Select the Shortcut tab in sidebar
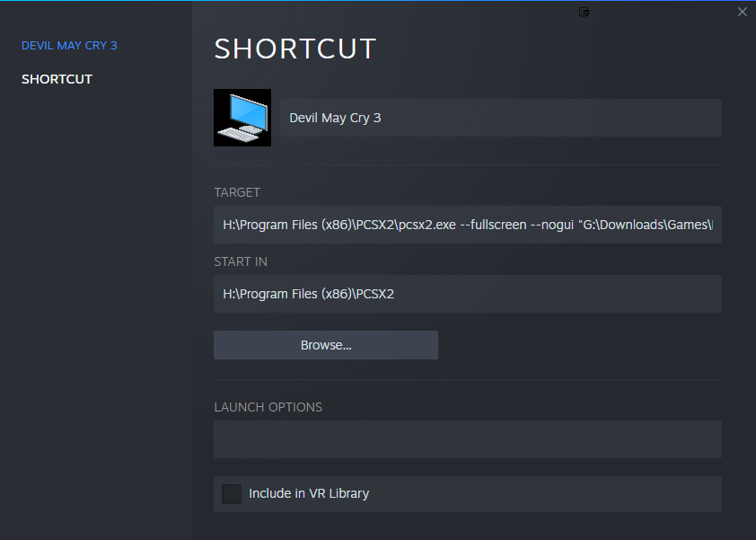This screenshot has width=756, height=540. click(x=57, y=79)
